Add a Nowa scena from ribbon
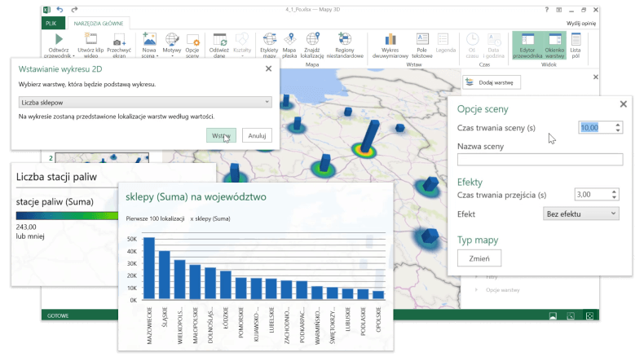Viewport: 644px width, 357px height. coord(149,39)
